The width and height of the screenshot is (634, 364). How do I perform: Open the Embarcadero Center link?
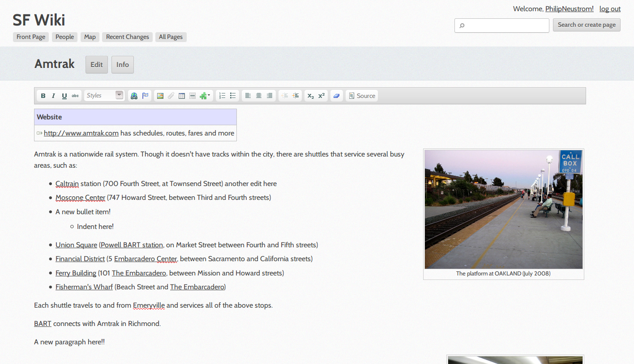(x=146, y=259)
